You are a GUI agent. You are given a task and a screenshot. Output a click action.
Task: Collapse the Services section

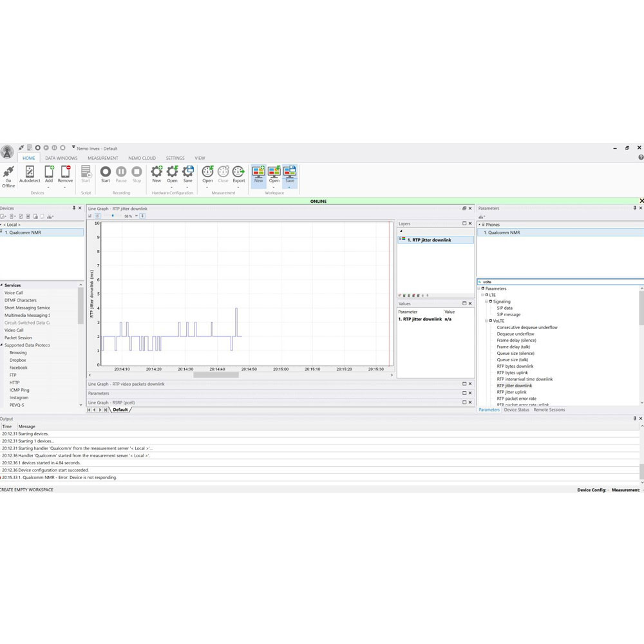(x=2, y=285)
